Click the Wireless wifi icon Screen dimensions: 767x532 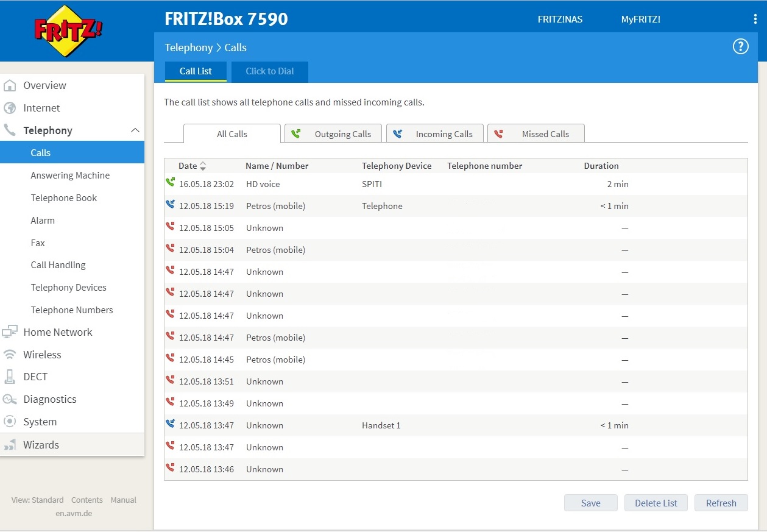click(x=10, y=355)
